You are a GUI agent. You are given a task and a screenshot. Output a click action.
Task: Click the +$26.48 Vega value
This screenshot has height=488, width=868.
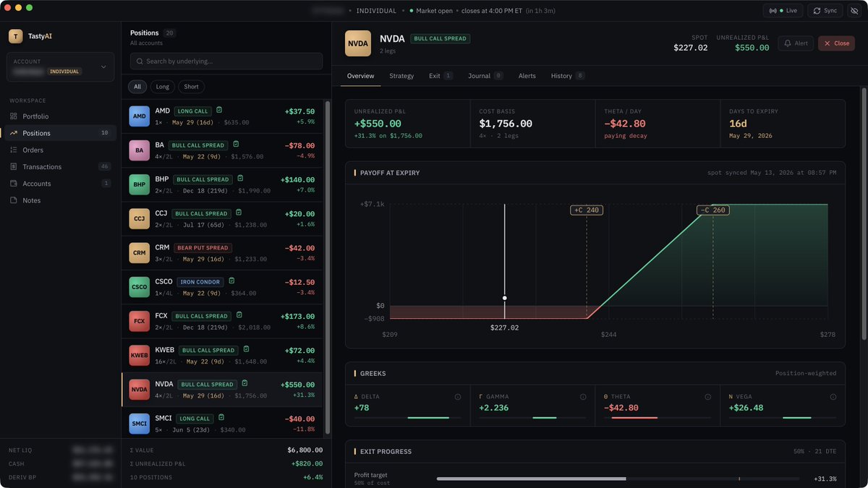coord(746,408)
